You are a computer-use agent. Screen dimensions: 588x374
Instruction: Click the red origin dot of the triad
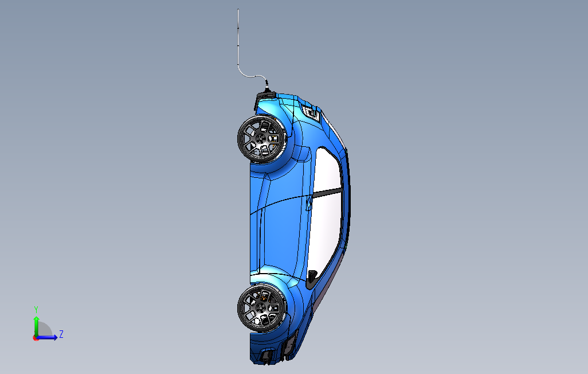coord(36,338)
